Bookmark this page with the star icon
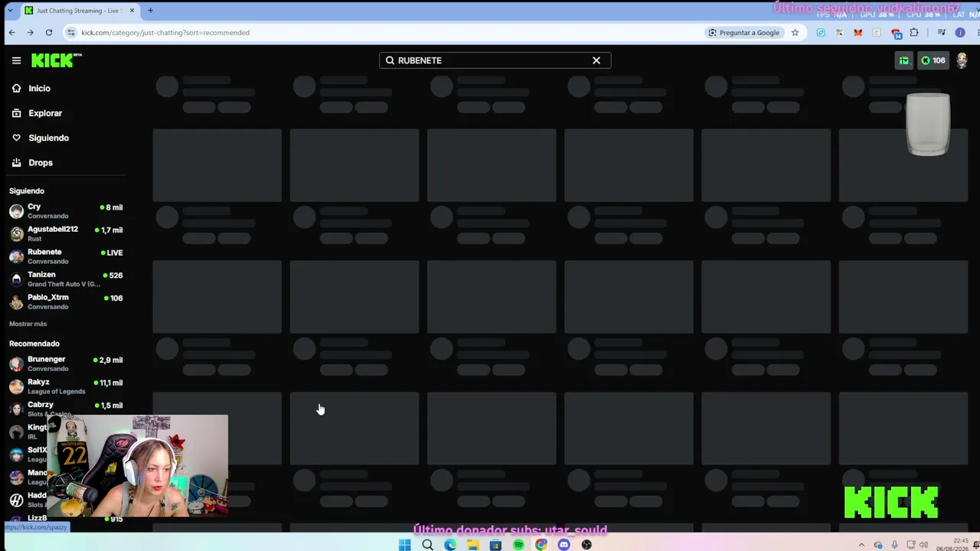 click(795, 33)
